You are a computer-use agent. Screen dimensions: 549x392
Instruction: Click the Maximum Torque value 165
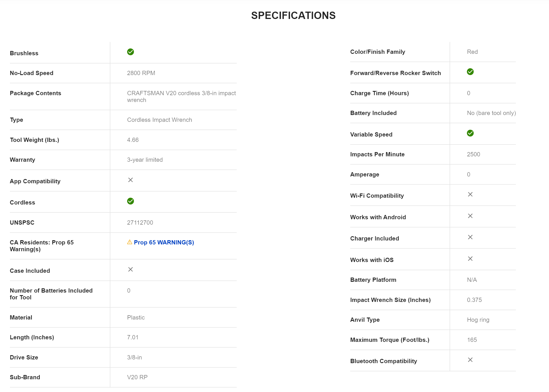472,340
